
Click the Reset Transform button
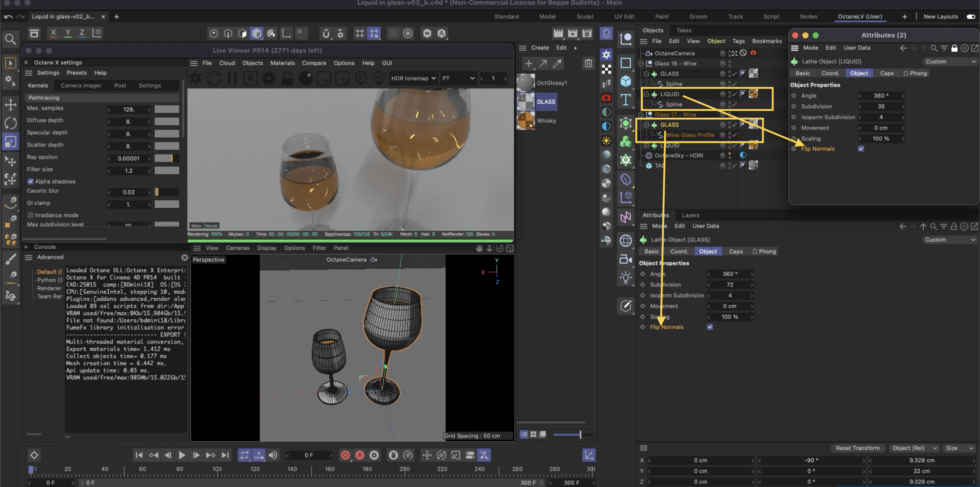(857, 448)
